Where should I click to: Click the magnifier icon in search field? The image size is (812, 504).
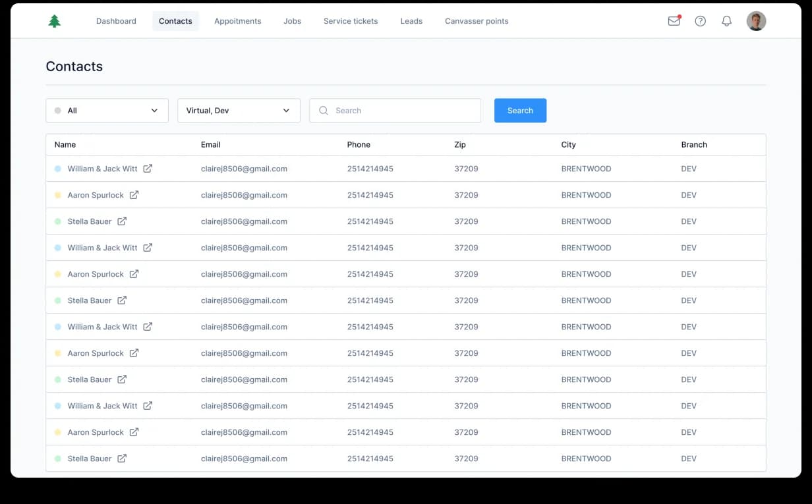coord(324,111)
